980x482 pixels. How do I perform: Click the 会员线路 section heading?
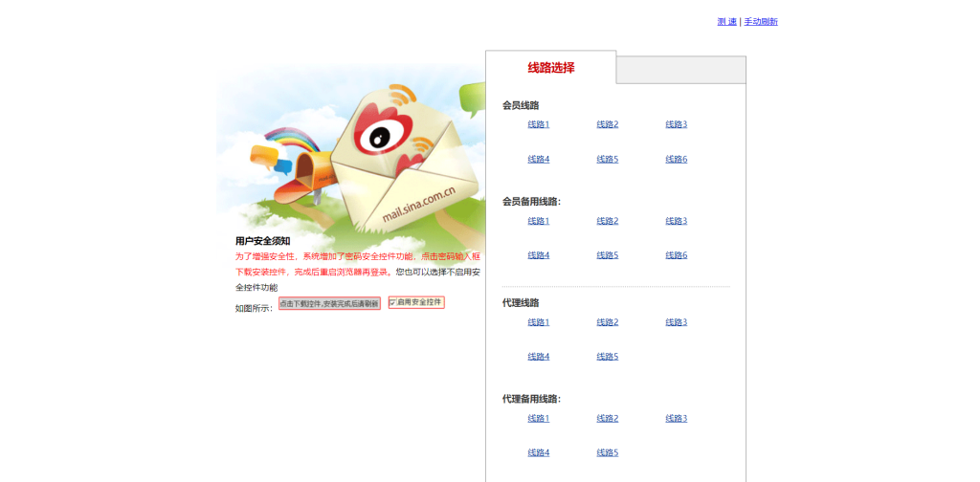point(521,105)
